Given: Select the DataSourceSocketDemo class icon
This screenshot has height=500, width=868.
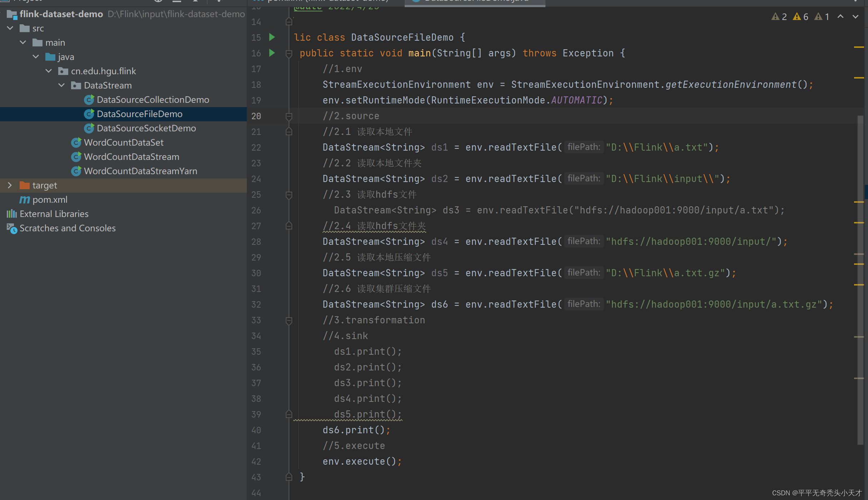Looking at the screenshot, I should 89,128.
